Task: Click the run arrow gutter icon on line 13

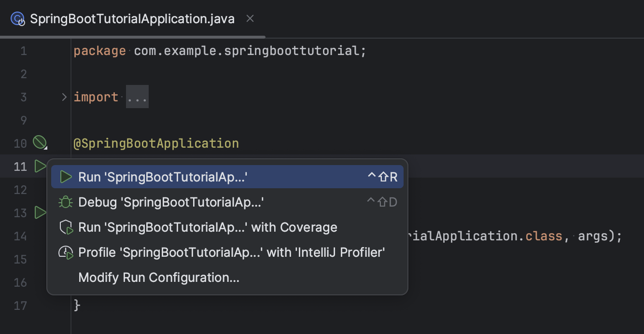Action: (41, 213)
